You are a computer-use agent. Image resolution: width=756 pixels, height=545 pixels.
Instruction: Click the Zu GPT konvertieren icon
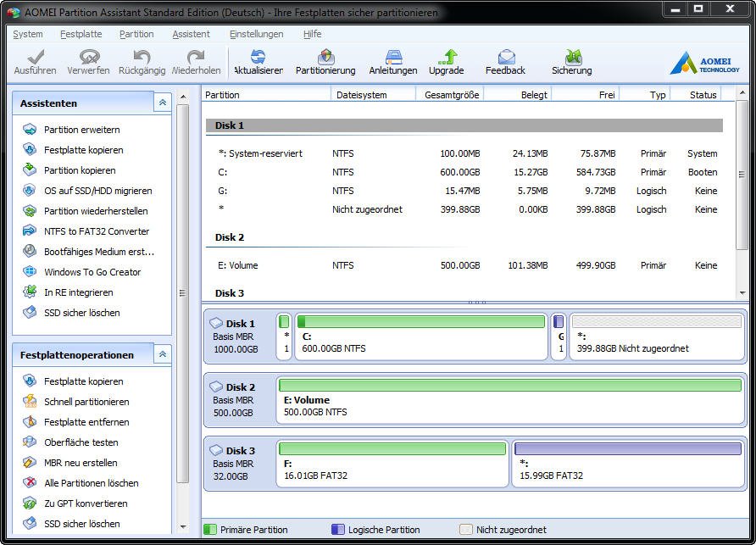[30, 503]
